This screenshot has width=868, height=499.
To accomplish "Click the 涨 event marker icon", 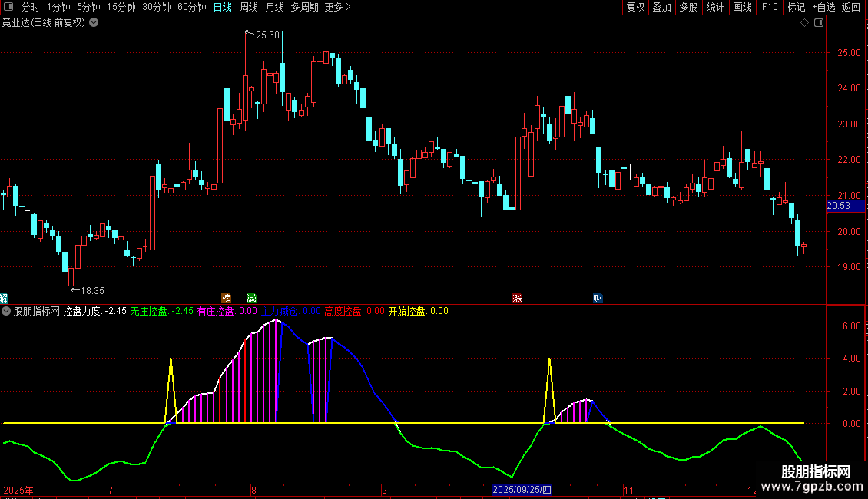I will click(x=517, y=298).
